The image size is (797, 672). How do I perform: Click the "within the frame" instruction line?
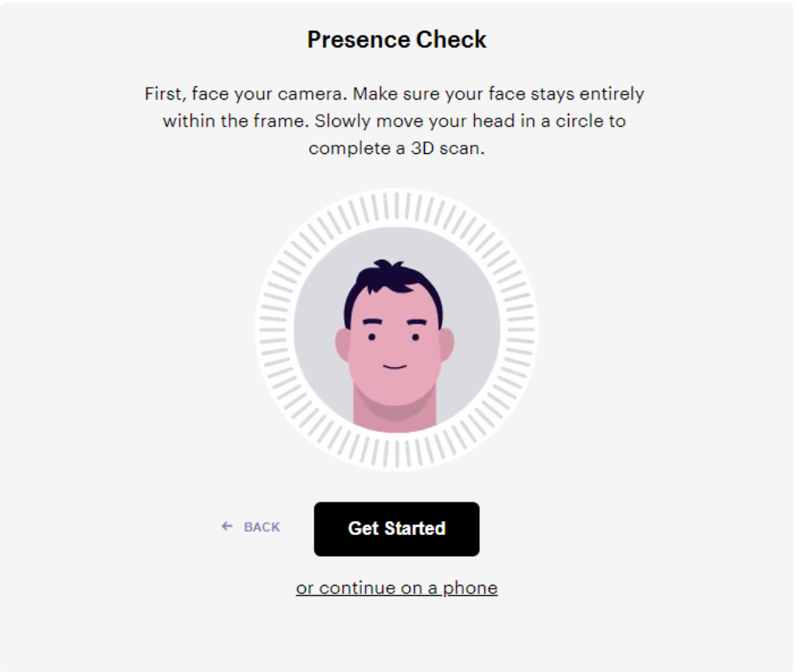coord(394,121)
